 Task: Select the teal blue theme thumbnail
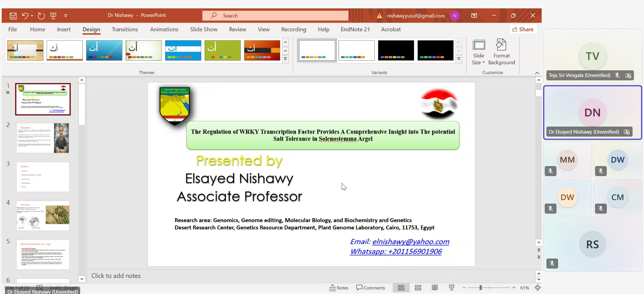pyautogui.click(x=104, y=50)
